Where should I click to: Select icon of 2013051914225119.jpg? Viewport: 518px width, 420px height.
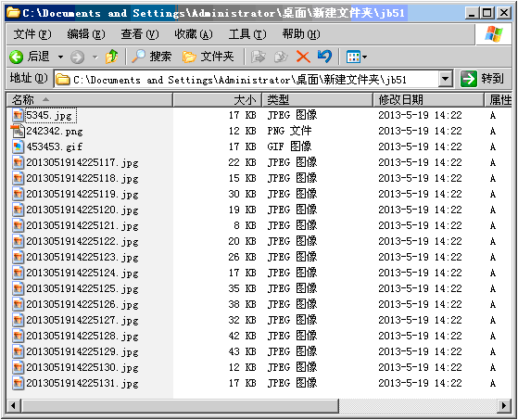click(18, 194)
